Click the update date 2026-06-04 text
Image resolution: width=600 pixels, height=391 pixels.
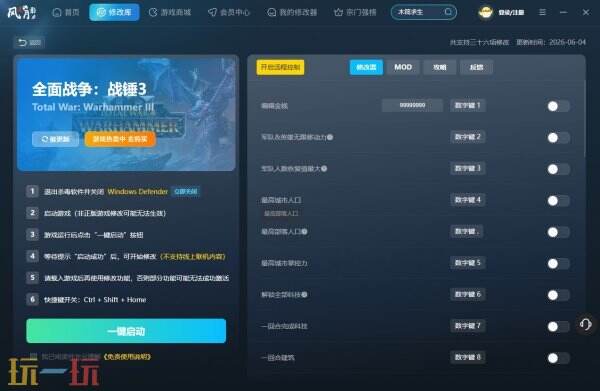[567, 42]
